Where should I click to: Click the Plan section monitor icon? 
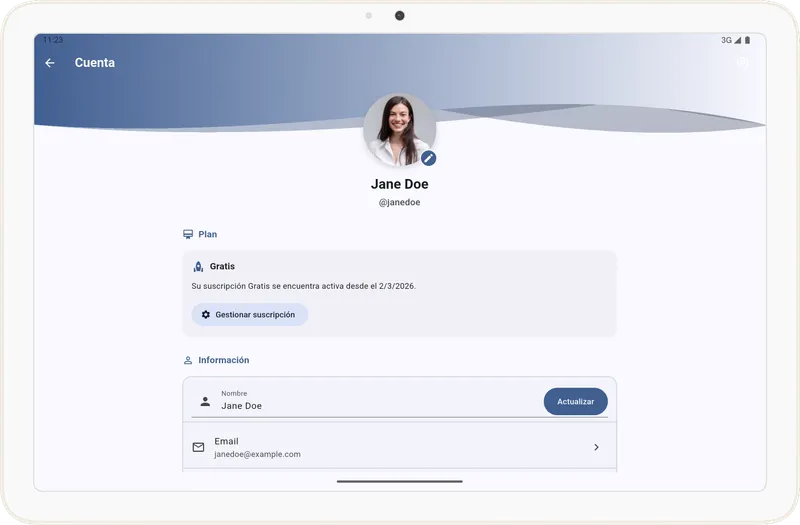[188, 234]
